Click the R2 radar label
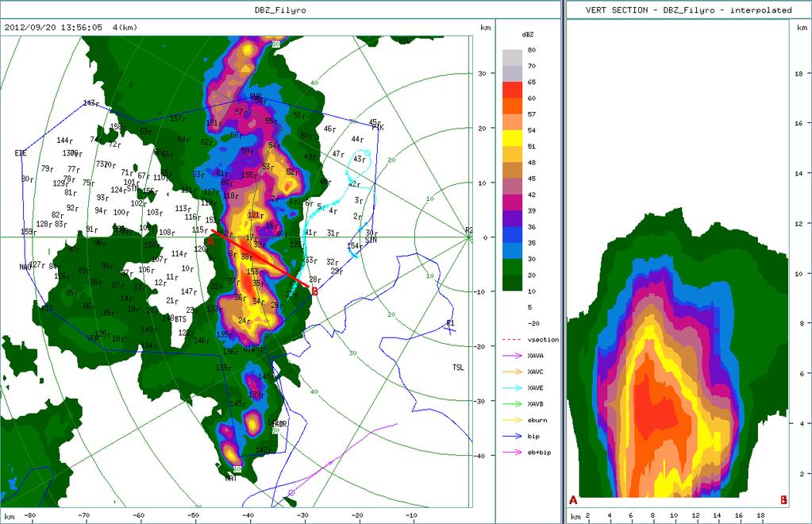Viewport: 812px width, 524px height. pyautogui.click(x=468, y=230)
